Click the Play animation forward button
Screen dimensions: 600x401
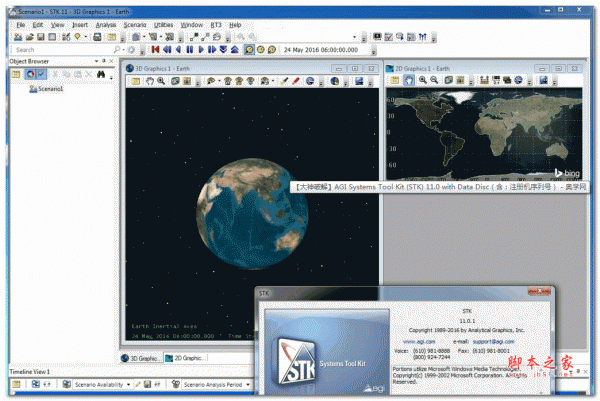[x=202, y=49]
